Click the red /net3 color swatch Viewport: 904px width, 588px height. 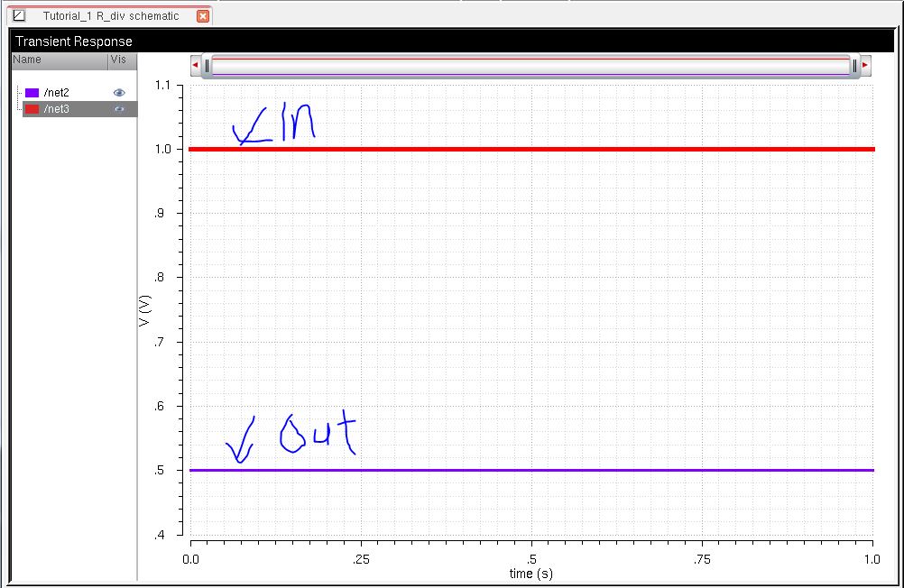32,109
